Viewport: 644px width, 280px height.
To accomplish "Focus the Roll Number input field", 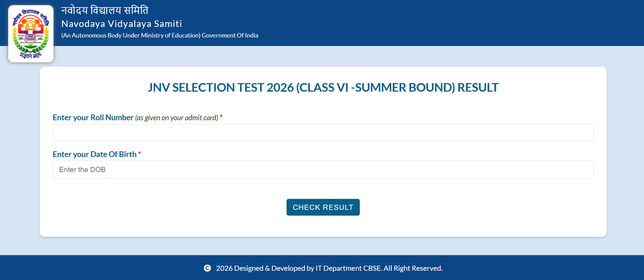I will tap(323, 133).
